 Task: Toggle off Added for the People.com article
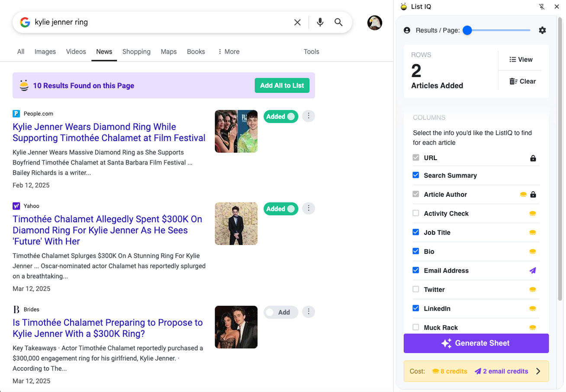click(x=281, y=116)
